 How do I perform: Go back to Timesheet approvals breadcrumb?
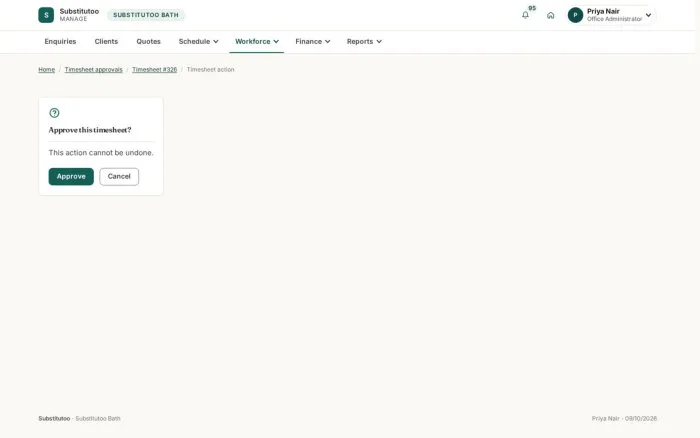93,70
